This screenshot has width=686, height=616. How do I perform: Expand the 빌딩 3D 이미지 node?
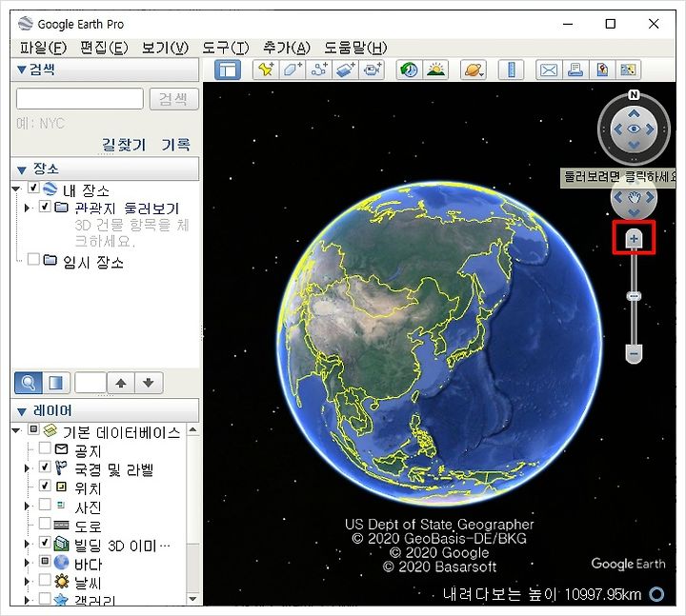(x=27, y=544)
